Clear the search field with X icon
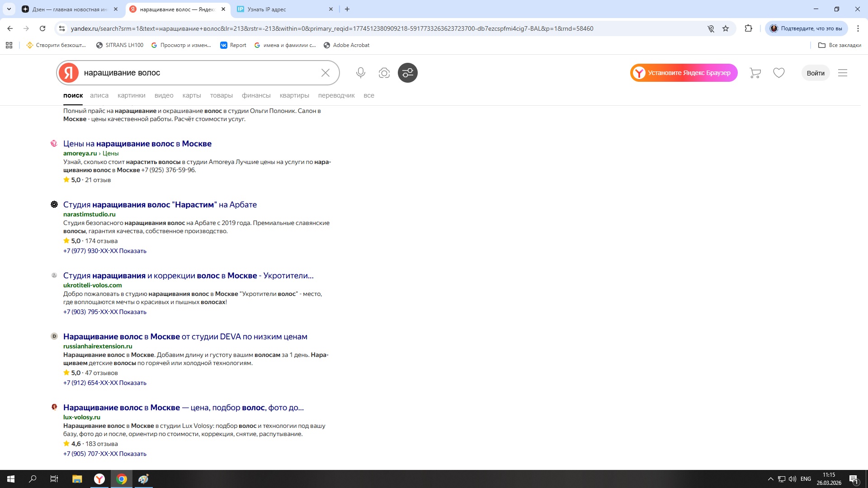 [325, 73]
